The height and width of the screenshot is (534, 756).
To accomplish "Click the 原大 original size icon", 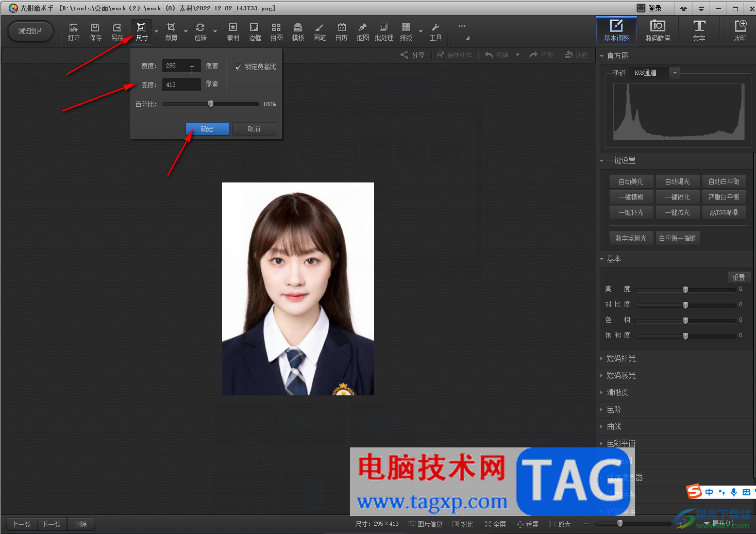I will (560, 524).
